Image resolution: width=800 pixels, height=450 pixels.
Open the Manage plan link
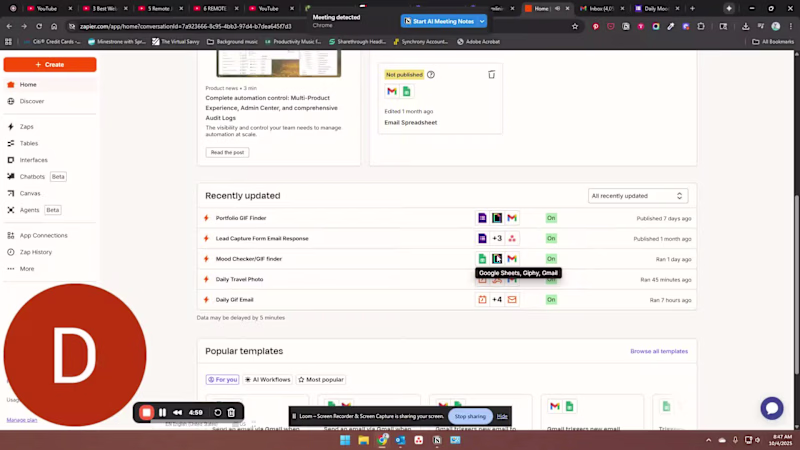click(x=22, y=420)
